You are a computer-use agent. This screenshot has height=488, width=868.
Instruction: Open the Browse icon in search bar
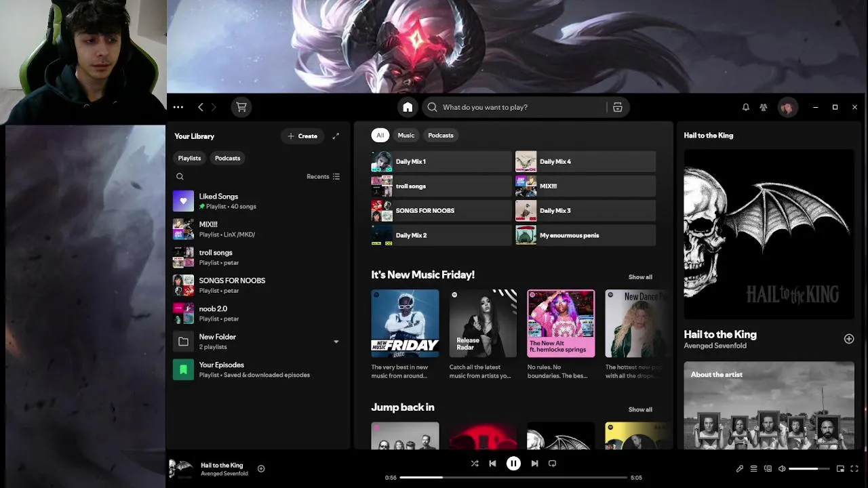click(617, 107)
